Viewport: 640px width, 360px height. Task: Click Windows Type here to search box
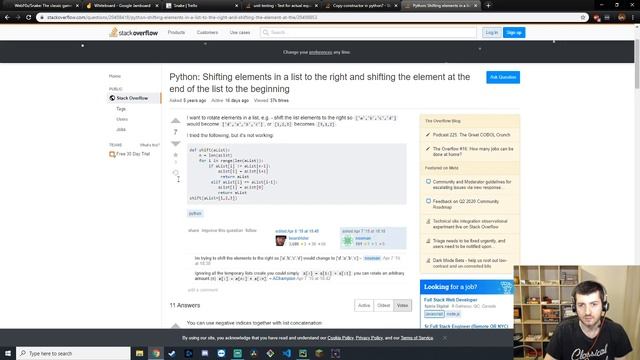tap(73, 353)
